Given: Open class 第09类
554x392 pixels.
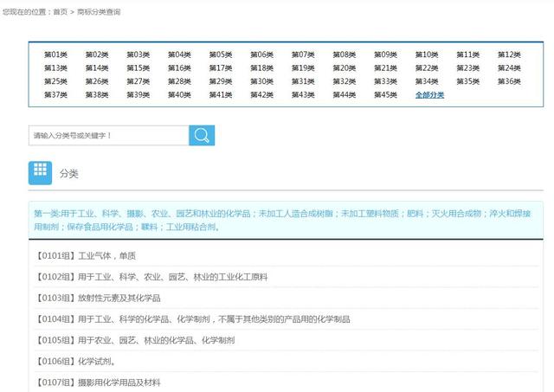Looking at the screenshot, I should coord(385,55).
